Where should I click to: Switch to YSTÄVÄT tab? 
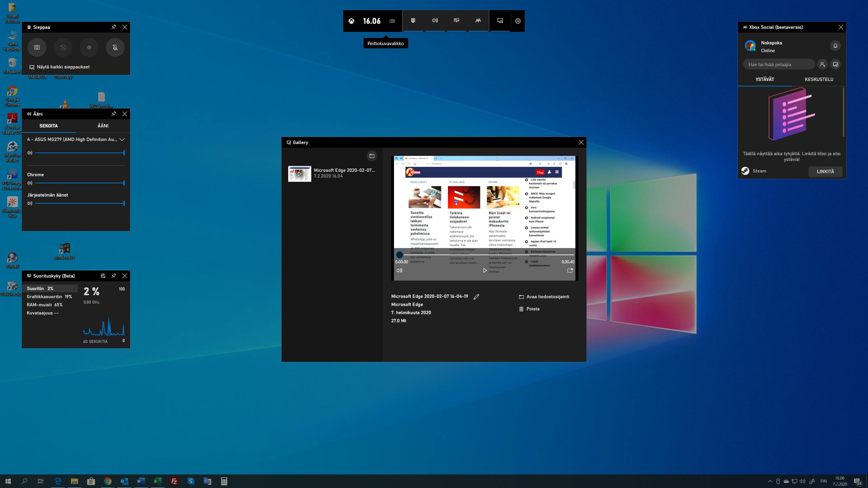coord(765,79)
